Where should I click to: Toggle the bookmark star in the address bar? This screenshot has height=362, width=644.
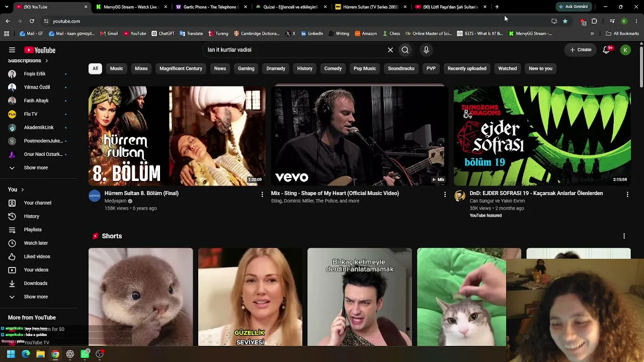pos(565,21)
